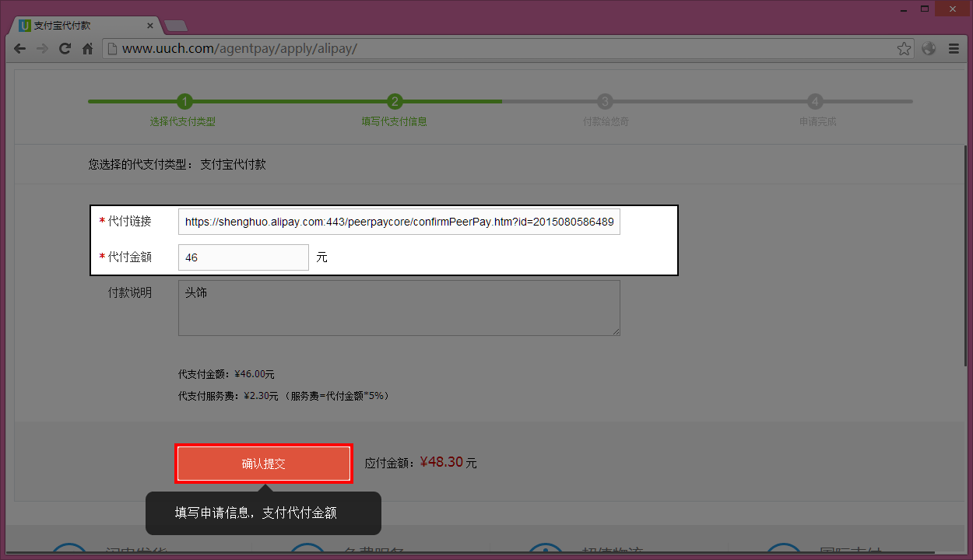The image size is (973, 560).
Task: Click the 选择代支付类型 step label
Action: pos(183,121)
